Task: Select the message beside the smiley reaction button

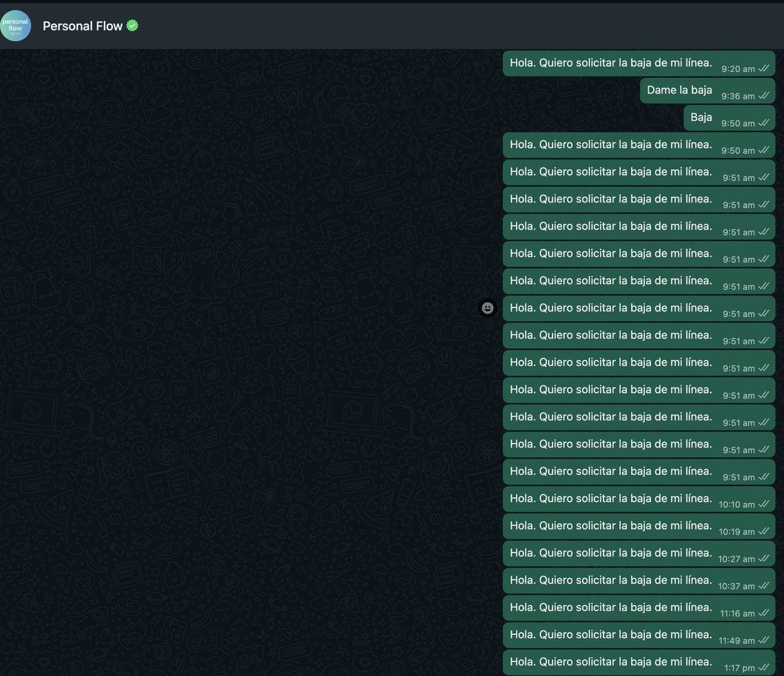Action: (639, 308)
